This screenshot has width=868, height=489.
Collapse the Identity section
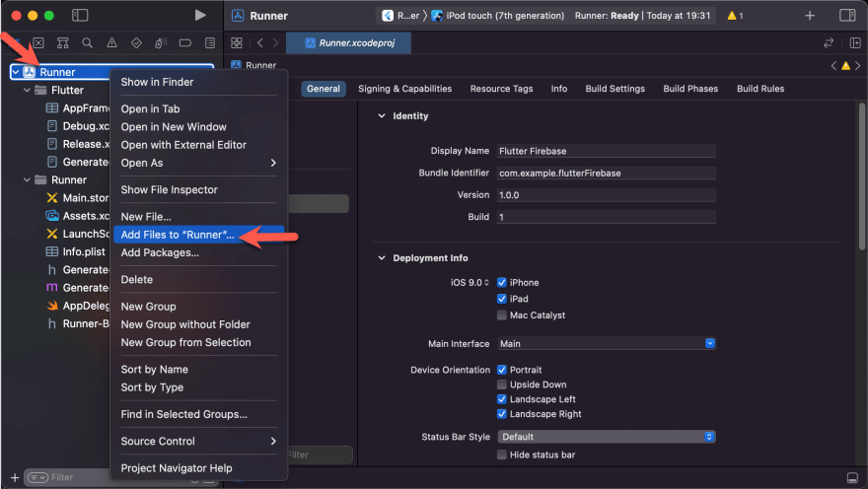click(x=382, y=115)
